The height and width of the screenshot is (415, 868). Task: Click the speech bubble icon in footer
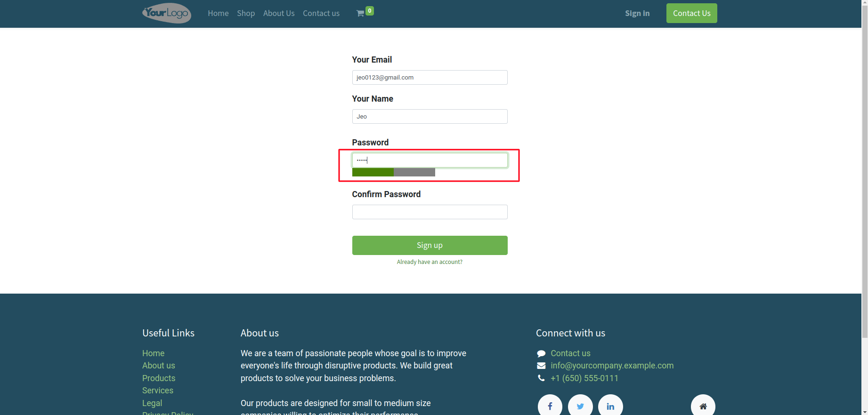pos(541,354)
